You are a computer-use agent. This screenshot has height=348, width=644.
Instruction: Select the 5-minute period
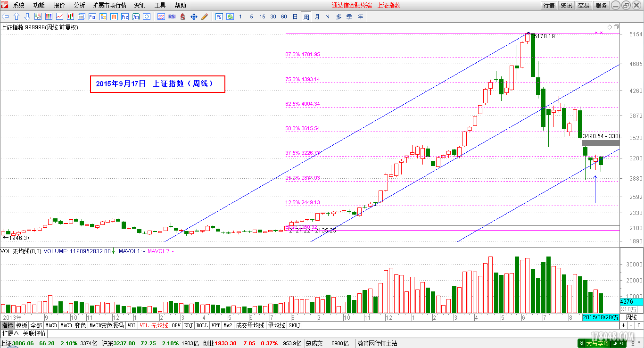(x=251, y=17)
